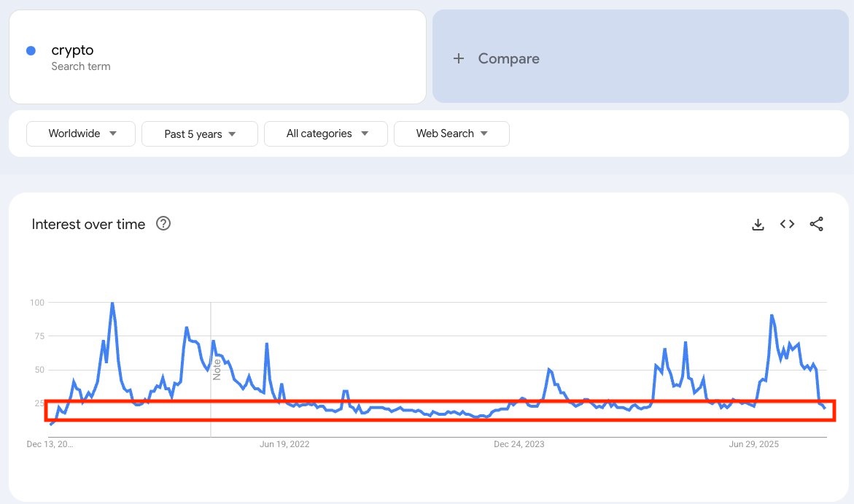
Task: Click the 'Search term' label under crypto
Action: 81,66
